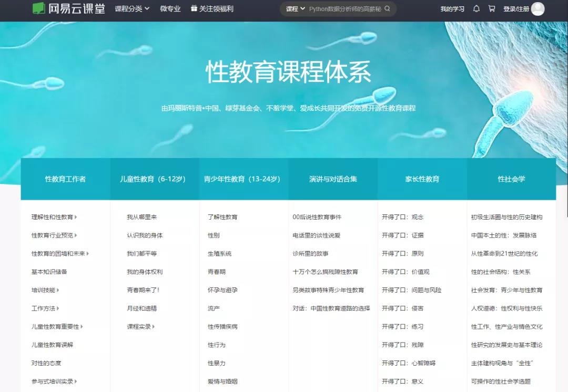Open the 我从哪里来 course link

pyautogui.click(x=141, y=217)
